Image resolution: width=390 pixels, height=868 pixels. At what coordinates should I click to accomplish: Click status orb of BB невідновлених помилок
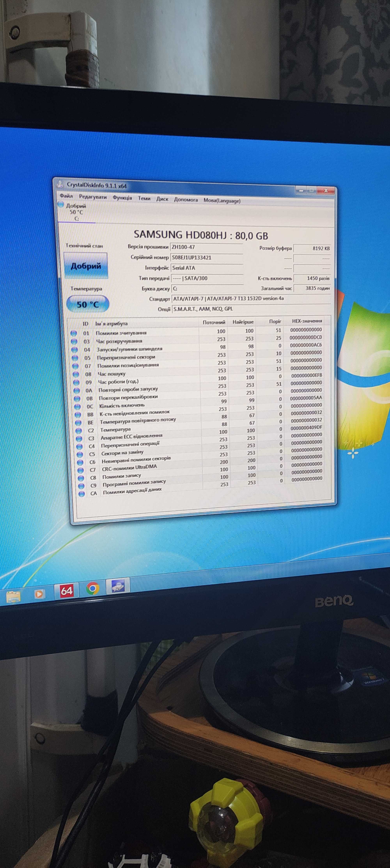(78, 414)
